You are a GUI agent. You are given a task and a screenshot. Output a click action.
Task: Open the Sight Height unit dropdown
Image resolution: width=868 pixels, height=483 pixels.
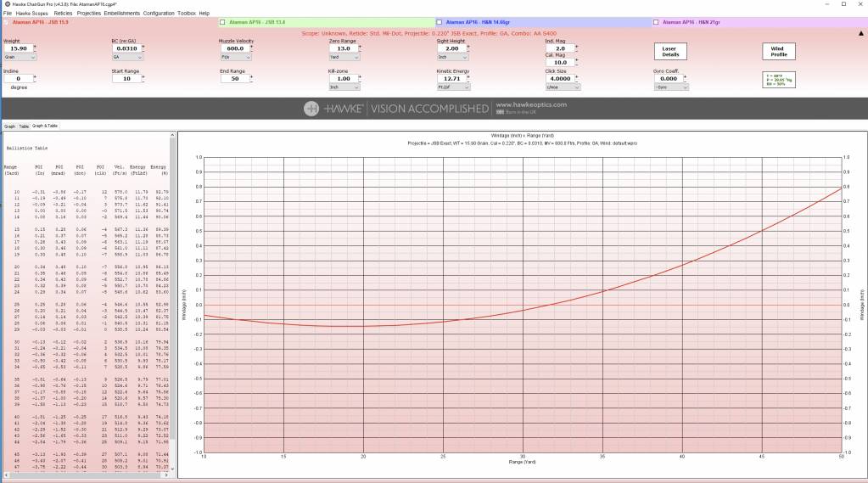(452, 57)
